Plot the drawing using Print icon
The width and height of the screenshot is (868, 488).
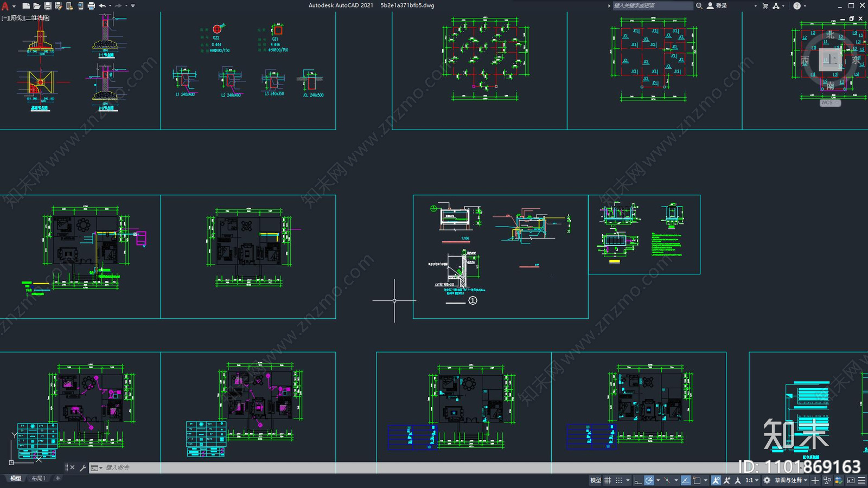(91, 6)
